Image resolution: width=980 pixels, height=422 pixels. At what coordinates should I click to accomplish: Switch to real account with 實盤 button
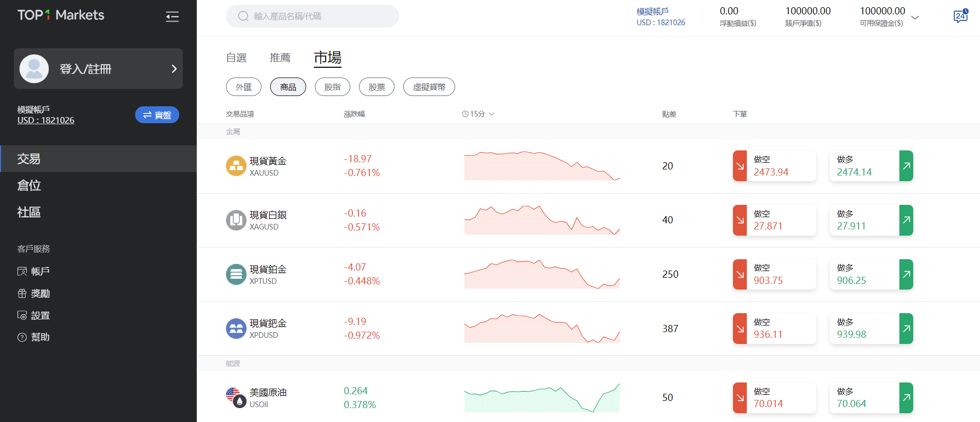tap(157, 115)
